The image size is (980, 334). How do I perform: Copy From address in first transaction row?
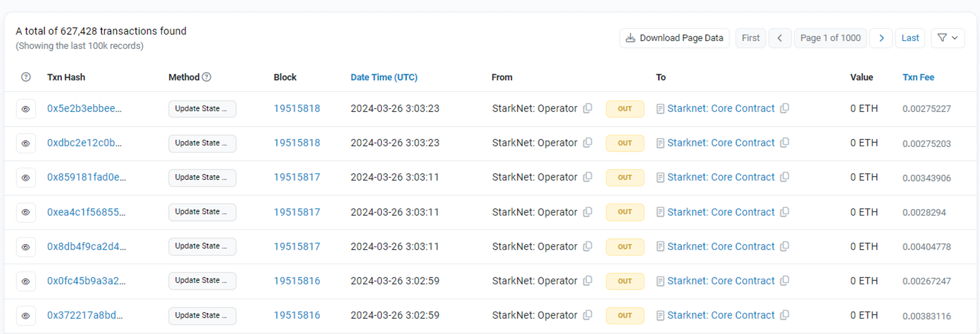point(588,108)
